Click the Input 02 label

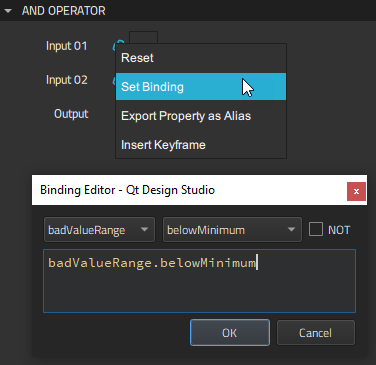pyautogui.click(x=67, y=80)
